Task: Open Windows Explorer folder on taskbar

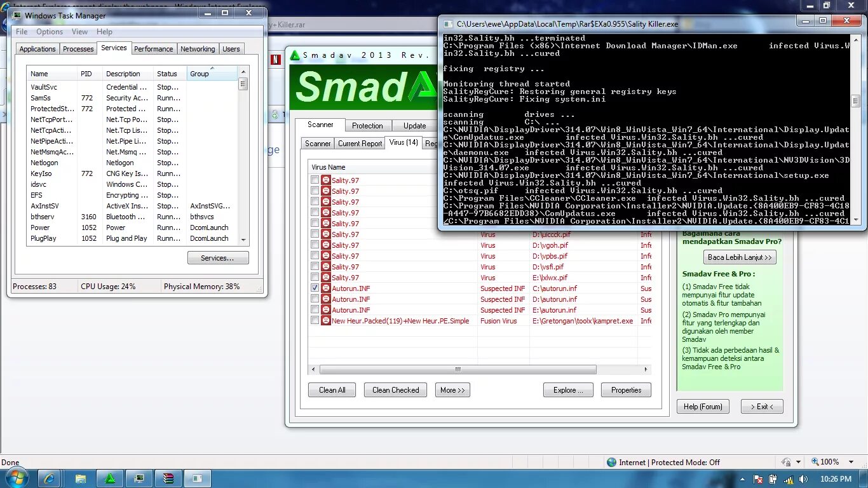Action: pyautogui.click(x=80, y=478)
